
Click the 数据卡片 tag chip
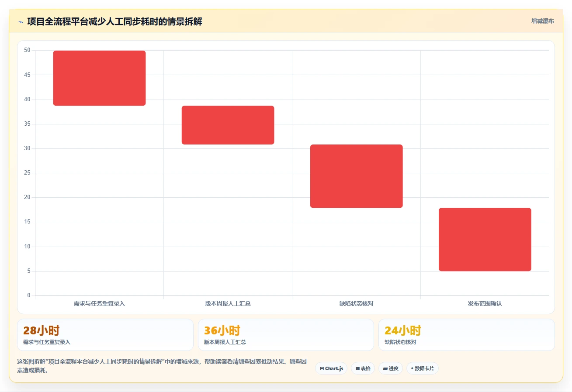423,368
